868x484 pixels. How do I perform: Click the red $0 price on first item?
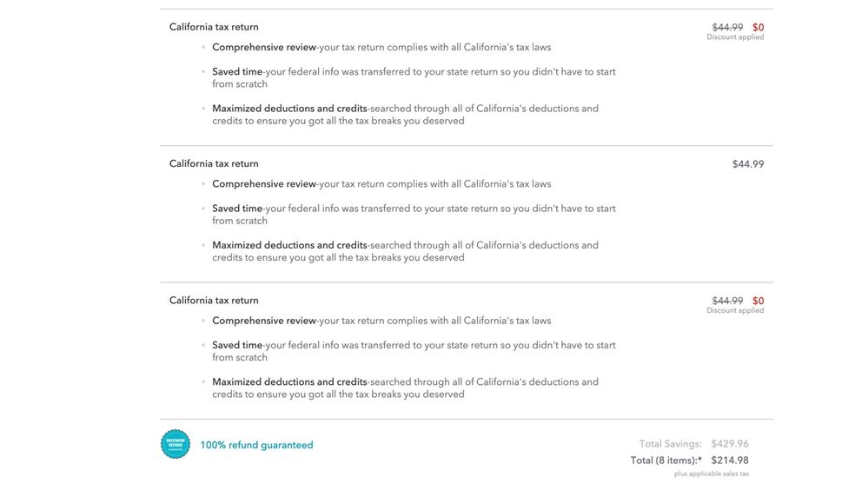(x=758, y=27)
